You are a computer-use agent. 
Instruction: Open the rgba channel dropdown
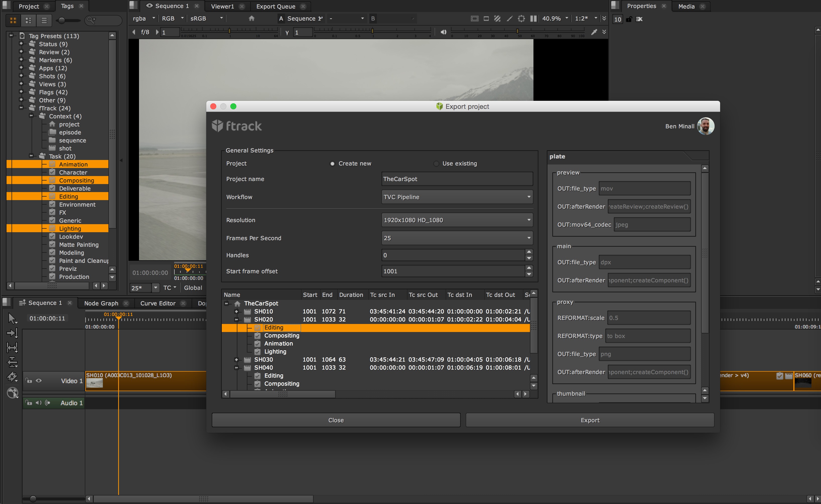click(x=144, y=18)
